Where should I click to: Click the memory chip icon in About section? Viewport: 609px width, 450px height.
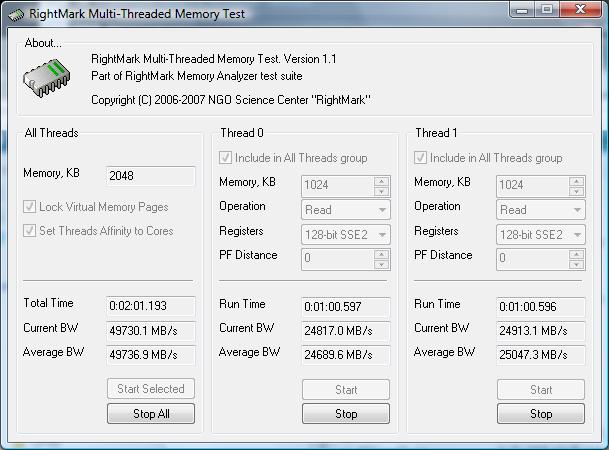(47, 77)
